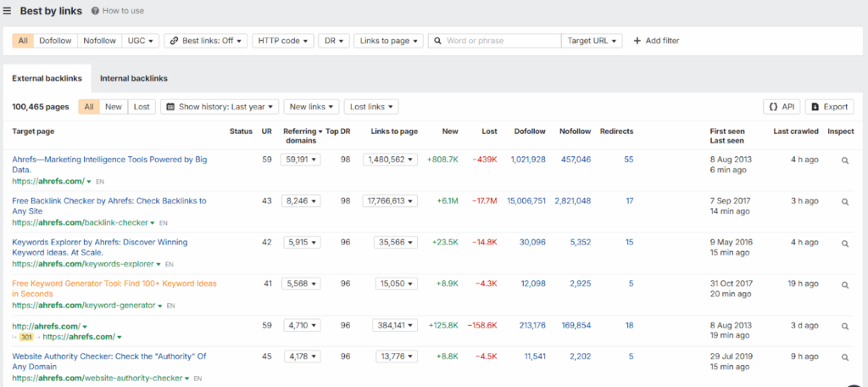Open Website Authority Checker title link
Screen dimensions: 868x387
[109, 361]
